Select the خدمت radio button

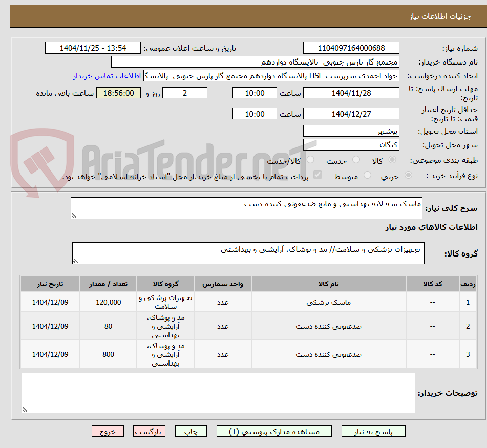point(356,160)
